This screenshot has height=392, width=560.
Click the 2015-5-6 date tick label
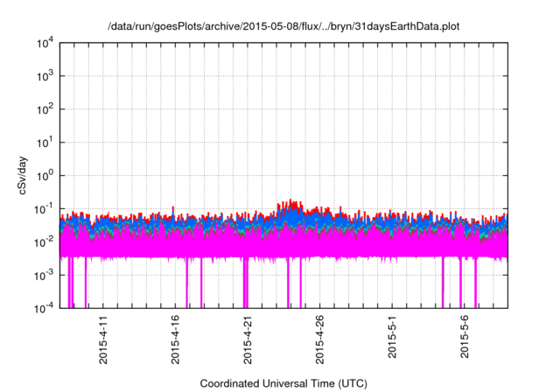[x=465, y=337]
